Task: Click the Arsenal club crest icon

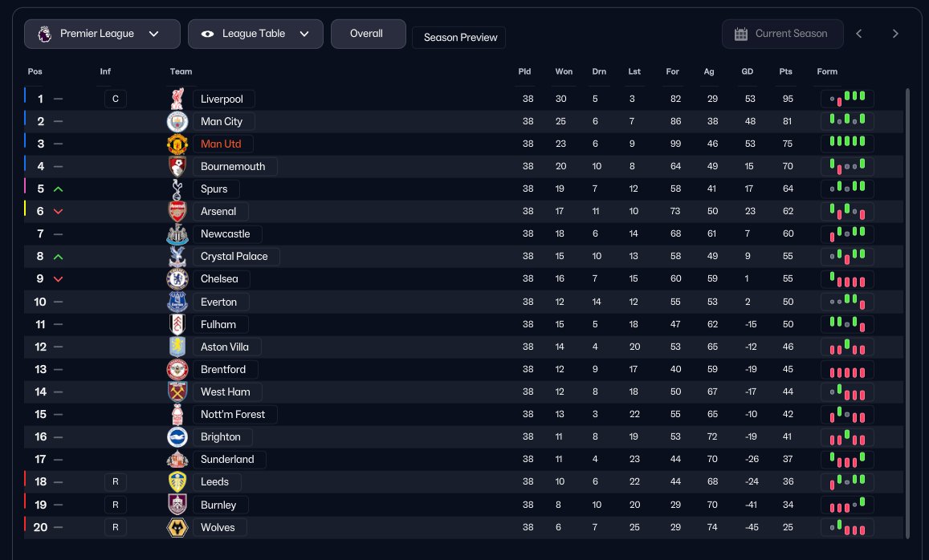Action: point(177,212)
